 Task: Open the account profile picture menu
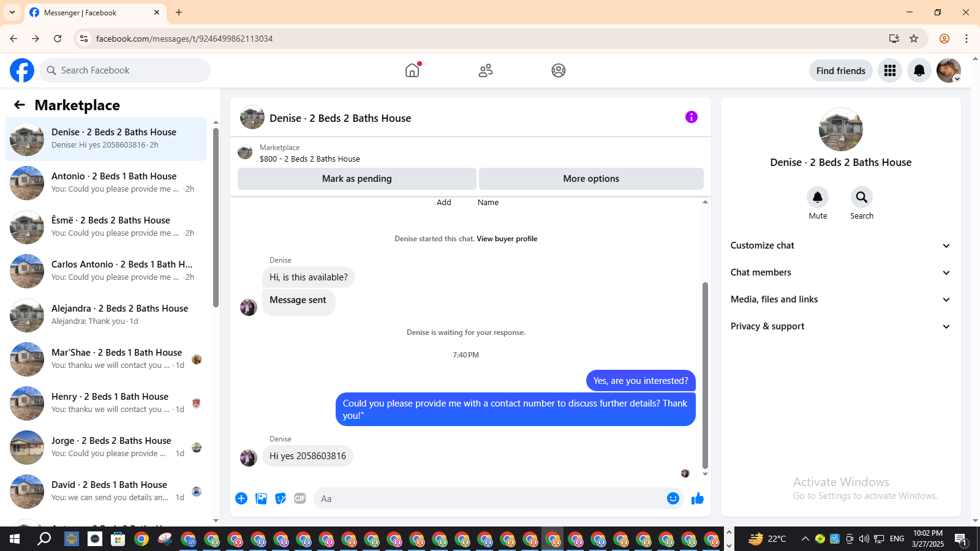tap(949, 70)
